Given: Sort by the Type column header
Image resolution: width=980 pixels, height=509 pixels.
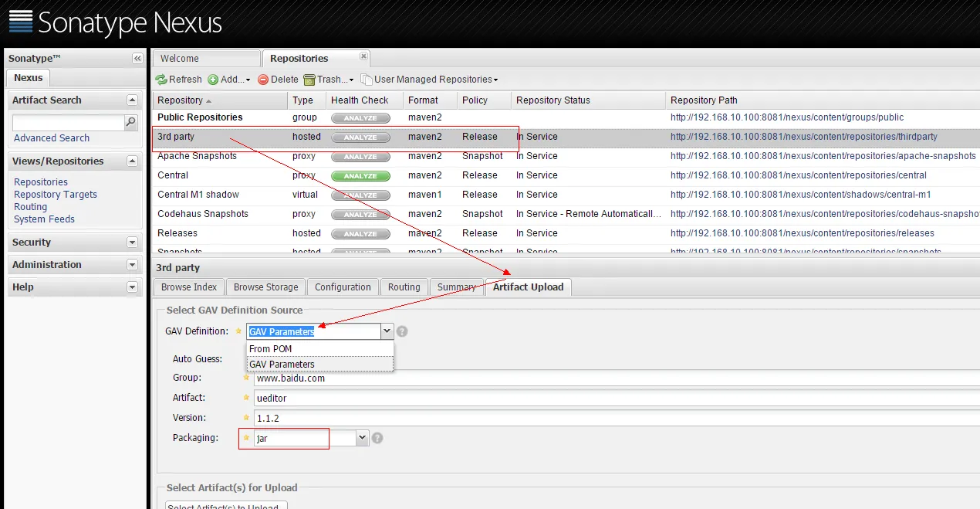Looking at the screenshot, I should 307,100.
